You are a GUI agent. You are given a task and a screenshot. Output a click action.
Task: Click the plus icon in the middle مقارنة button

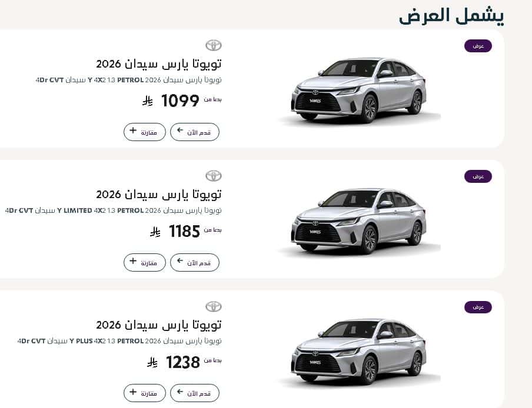[133, 262]
